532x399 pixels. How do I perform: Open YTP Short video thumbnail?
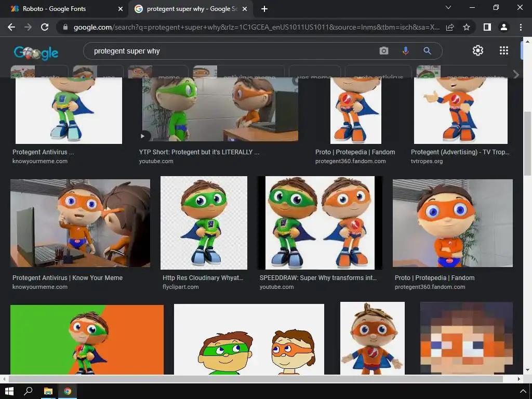(220, 109)
